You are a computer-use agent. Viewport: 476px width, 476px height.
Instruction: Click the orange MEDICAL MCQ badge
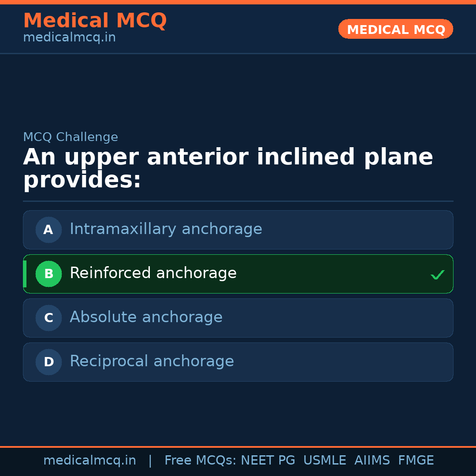395,29
